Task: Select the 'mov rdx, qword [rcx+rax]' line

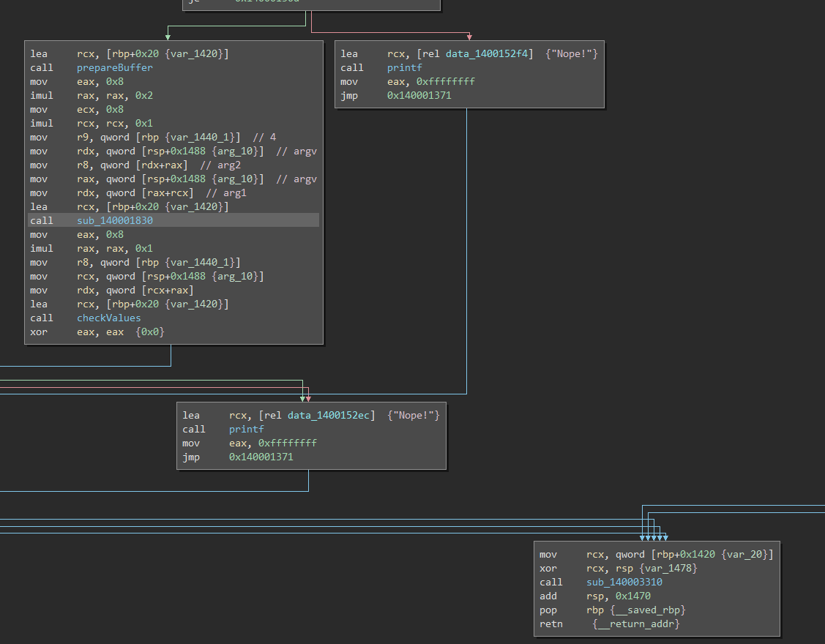Action: (111, 290)
